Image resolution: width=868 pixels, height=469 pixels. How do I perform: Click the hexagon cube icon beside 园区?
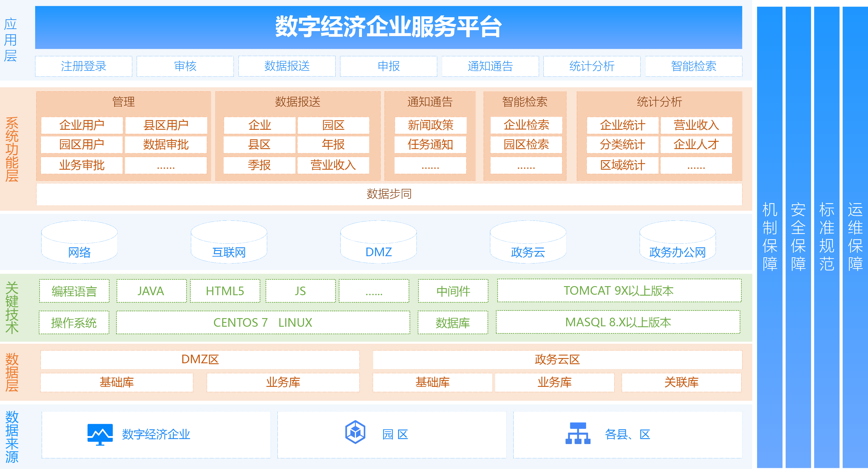click(355, 432)
